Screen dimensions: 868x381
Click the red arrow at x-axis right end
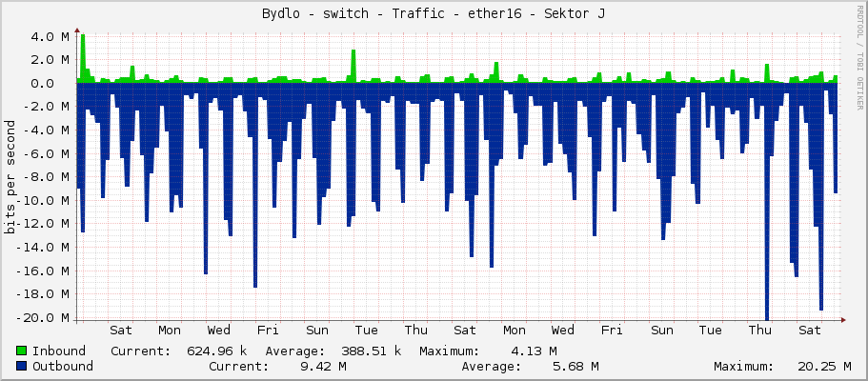coord(842,318)
